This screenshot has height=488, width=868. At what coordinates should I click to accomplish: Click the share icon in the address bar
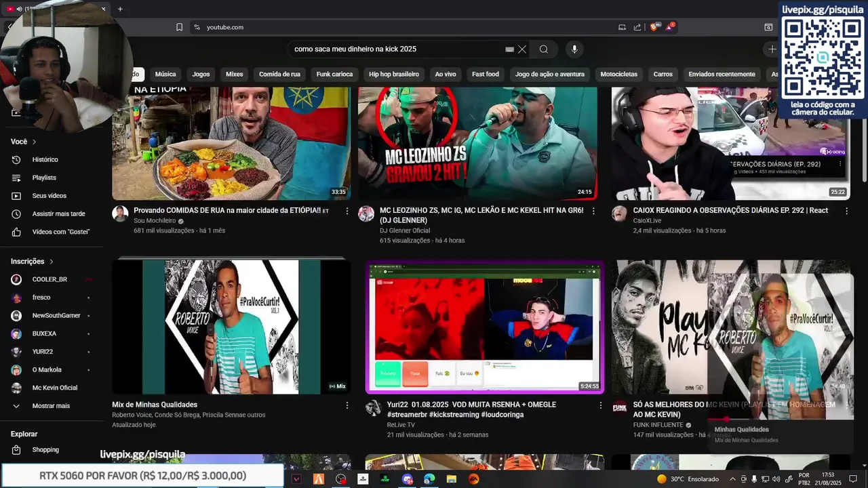(637, 27)
